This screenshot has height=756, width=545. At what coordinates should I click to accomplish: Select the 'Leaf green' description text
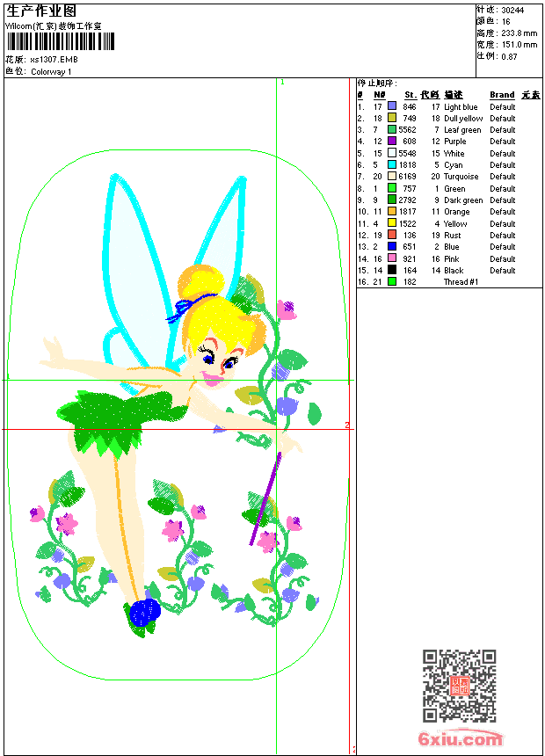coord(462,130)
